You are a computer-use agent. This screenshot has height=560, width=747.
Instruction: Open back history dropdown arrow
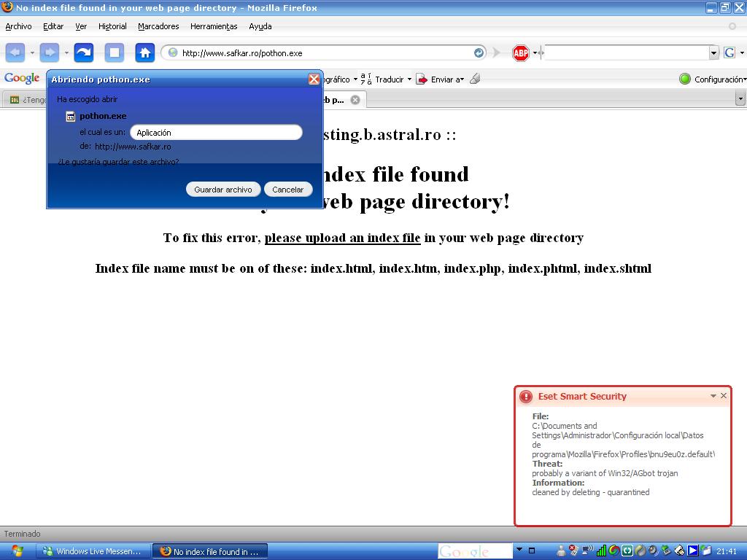tap(32, 52)
